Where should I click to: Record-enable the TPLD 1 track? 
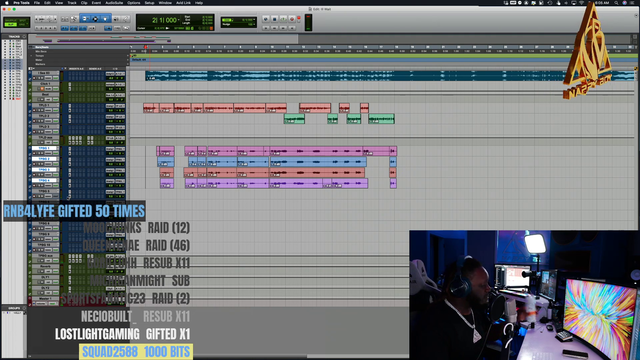pyautogui.click(x=34, y=110)
